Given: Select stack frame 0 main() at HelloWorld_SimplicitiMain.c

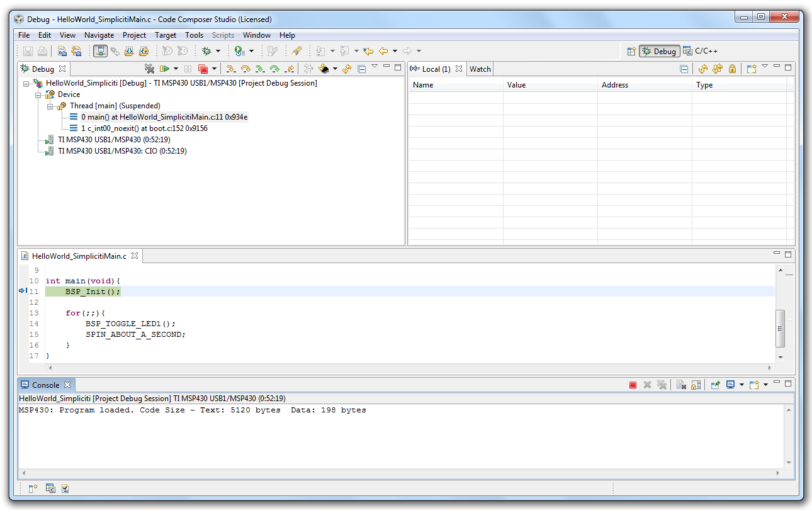Looking at the screenshot, I should coord(159,117).
